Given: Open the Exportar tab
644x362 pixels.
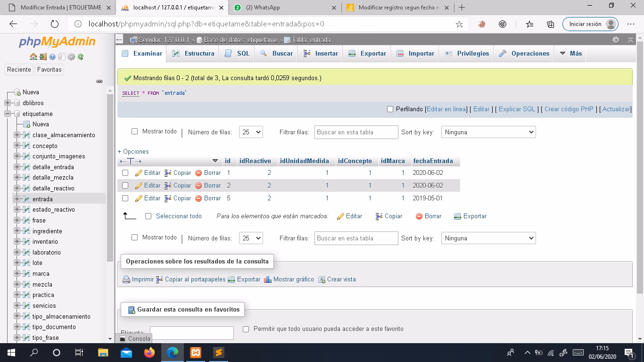Looking at the screenshot, I should click(x=367, y=53).
